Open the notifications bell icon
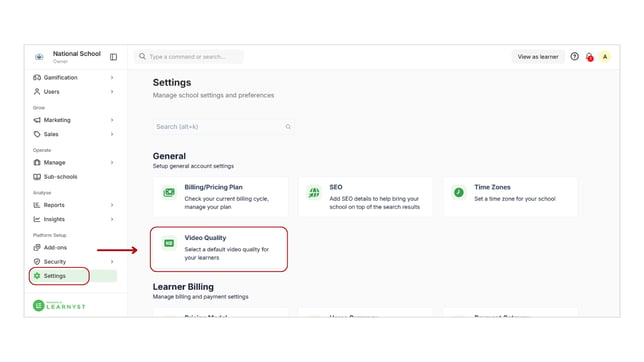The height and width of the screenshot is (362, 644). click(x=589, y=57)
